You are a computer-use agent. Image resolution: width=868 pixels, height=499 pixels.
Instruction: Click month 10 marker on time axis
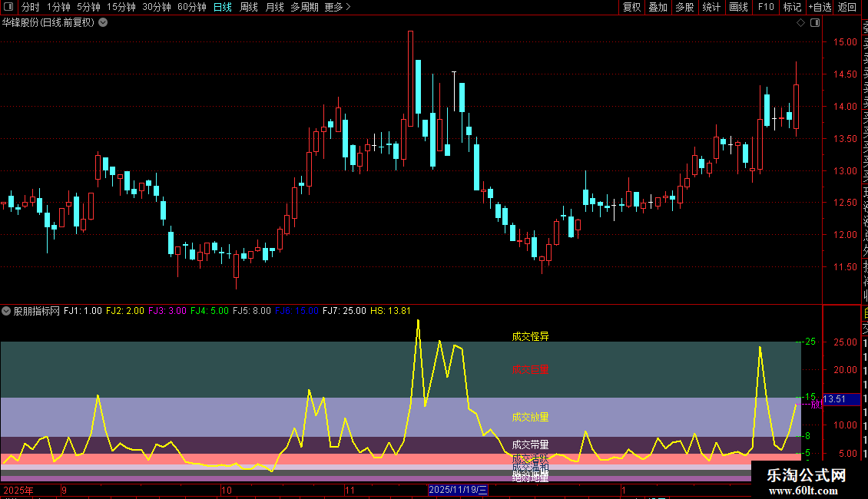pyautogui.click(x=227, y=490)
